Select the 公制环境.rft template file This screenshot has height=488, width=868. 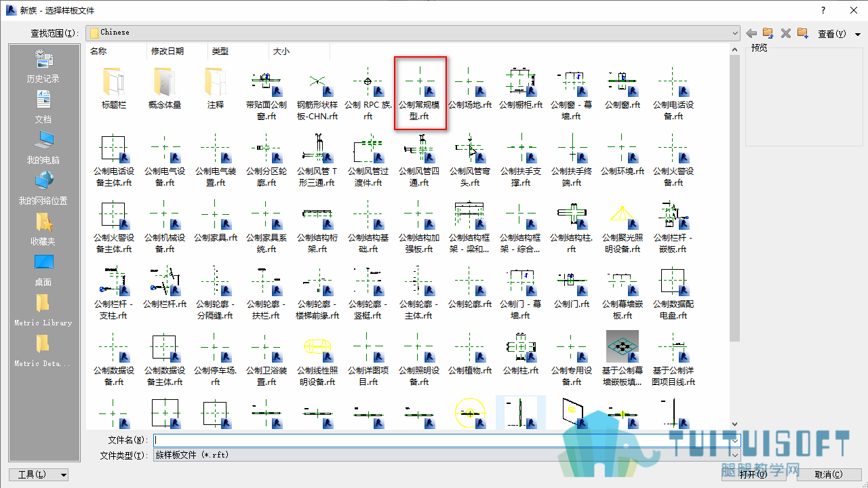623,155
